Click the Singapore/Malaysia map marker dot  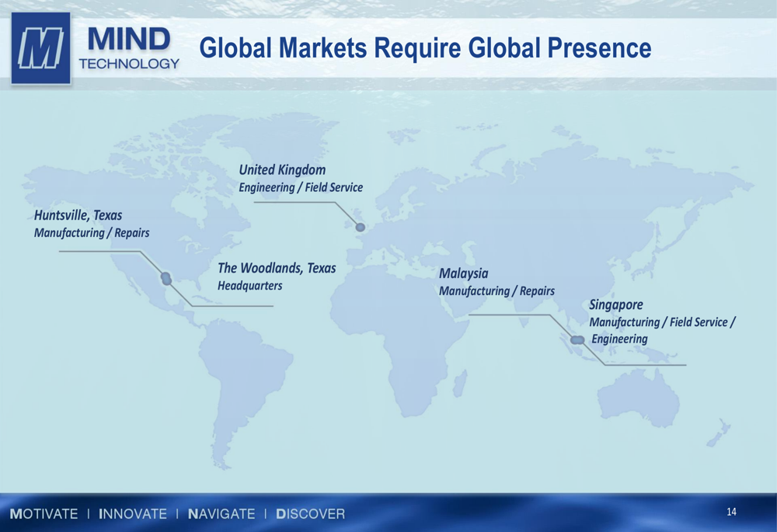pyautogui.click(x=577, y=339)
